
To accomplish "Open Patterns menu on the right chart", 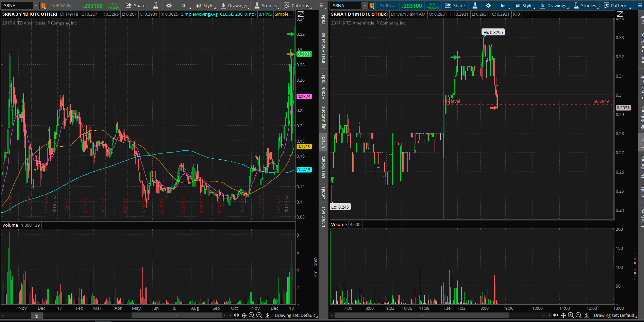I will tap(617, 5).
